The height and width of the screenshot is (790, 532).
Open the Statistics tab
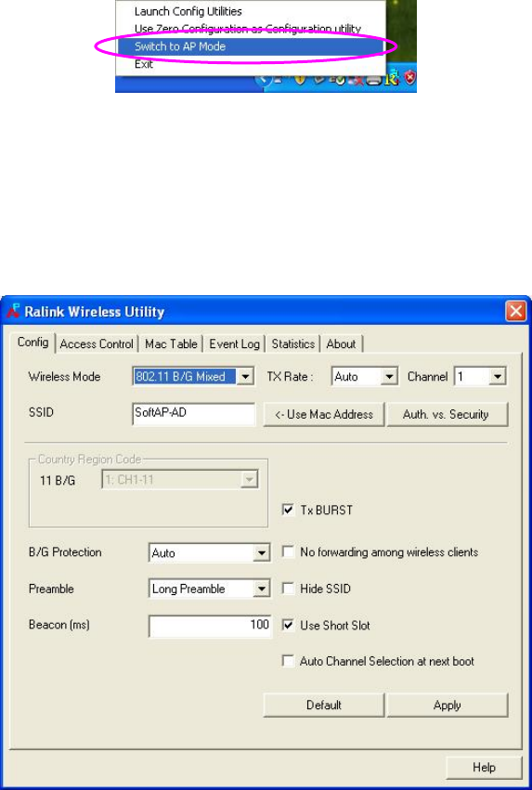(292, 344)
